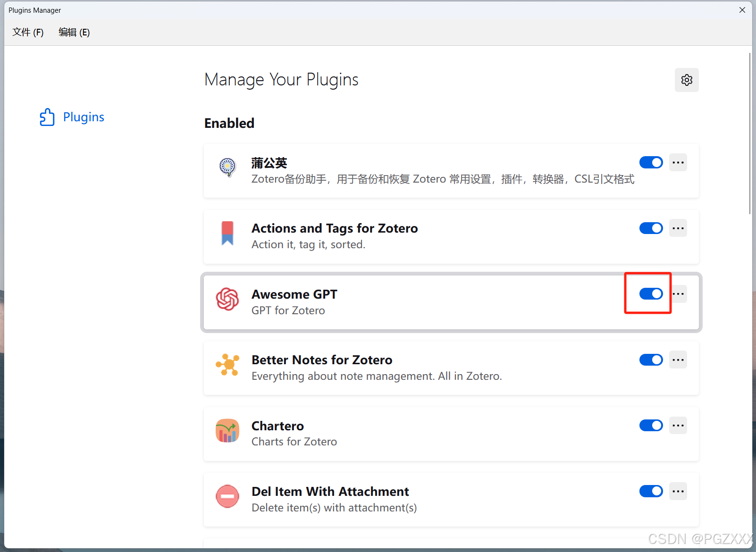
Task: Toggle Better Notes for Zotero off
Action: 651,360
